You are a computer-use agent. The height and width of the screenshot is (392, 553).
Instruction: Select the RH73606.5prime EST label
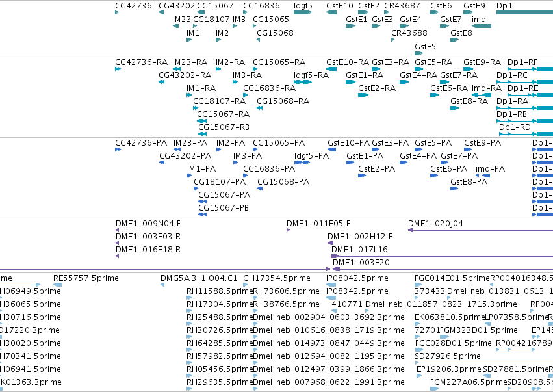pyautogui.click(x=287, y=291)
